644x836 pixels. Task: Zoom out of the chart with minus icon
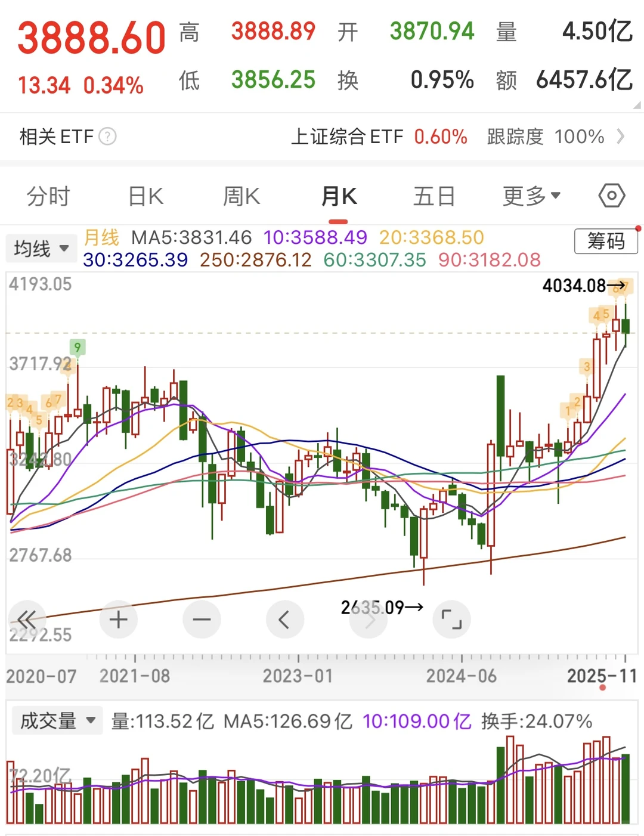(202, 620)
